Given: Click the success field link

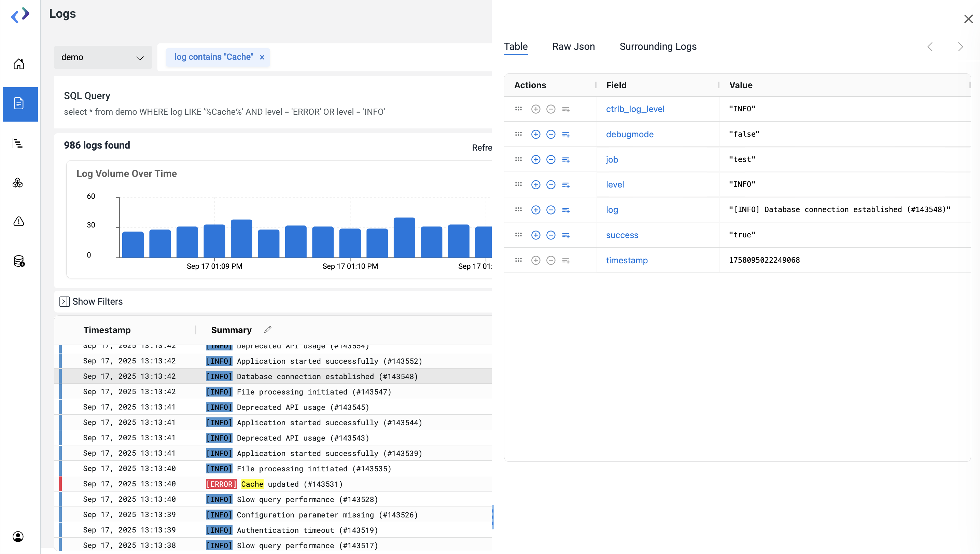Looking at the screenshot, I should pos(622,235).
